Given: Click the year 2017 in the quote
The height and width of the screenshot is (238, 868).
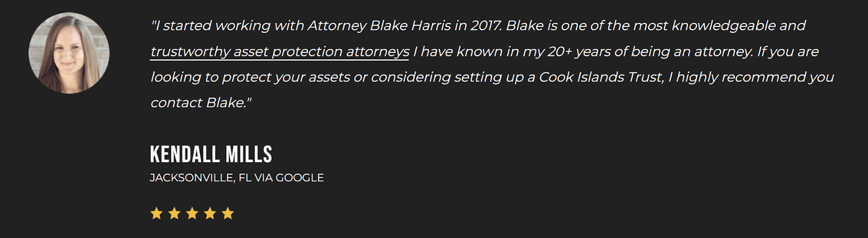Looking at the screenshot, I should click(x=486, y=26).
